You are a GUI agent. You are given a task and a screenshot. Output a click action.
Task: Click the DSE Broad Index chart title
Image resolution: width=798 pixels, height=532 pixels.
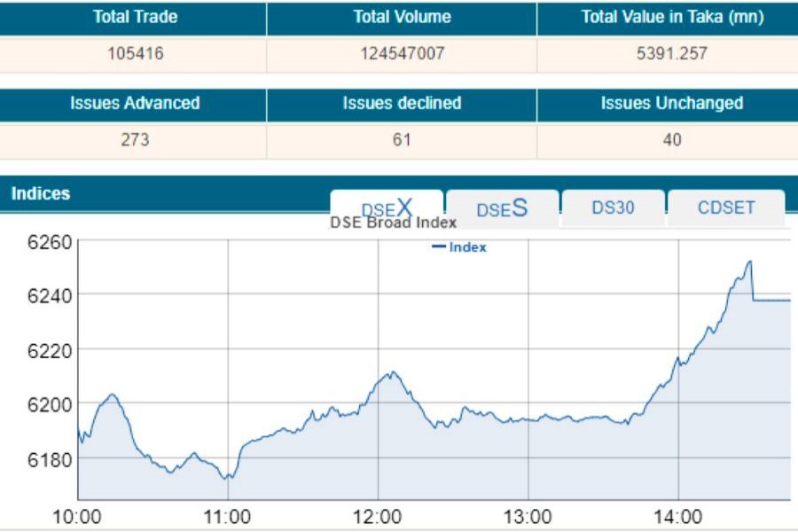pyautogui.click(x=393, y=223)
